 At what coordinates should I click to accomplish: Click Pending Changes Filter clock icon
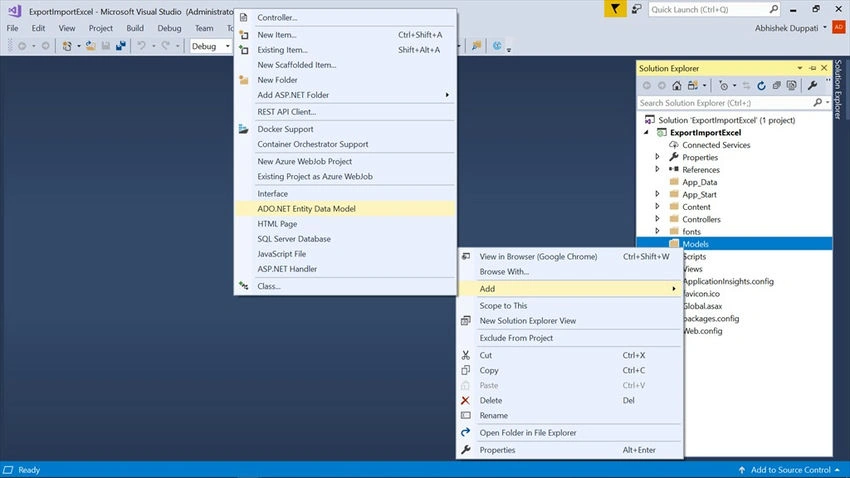[x=723, y=86]
